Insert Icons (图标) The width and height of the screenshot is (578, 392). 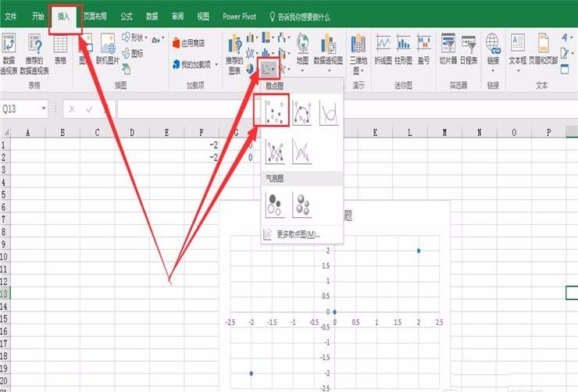[x=133, y=54]
